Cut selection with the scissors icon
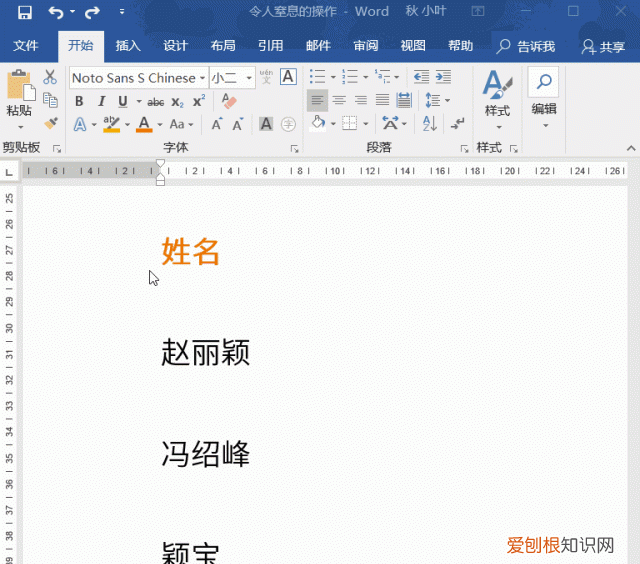 click(x=50, y=77)
